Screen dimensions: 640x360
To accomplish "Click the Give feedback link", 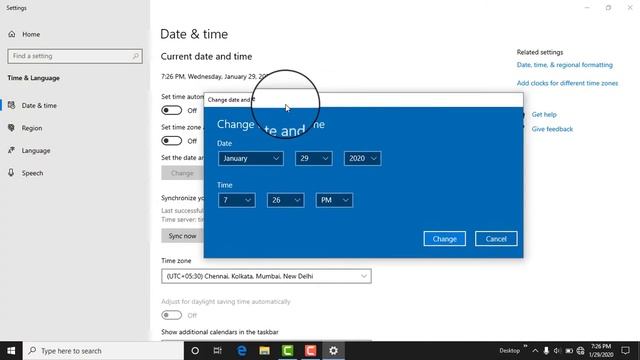I will (552, 129).
